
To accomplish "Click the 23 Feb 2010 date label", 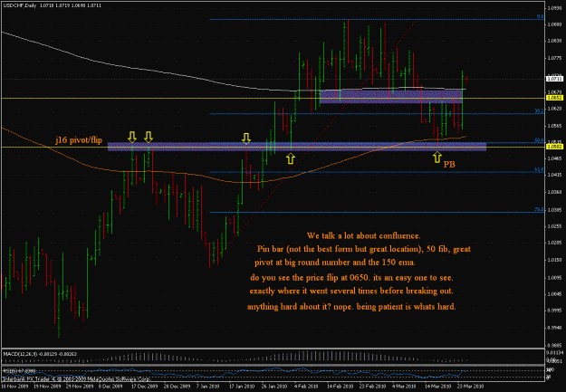I will (374, 387).
